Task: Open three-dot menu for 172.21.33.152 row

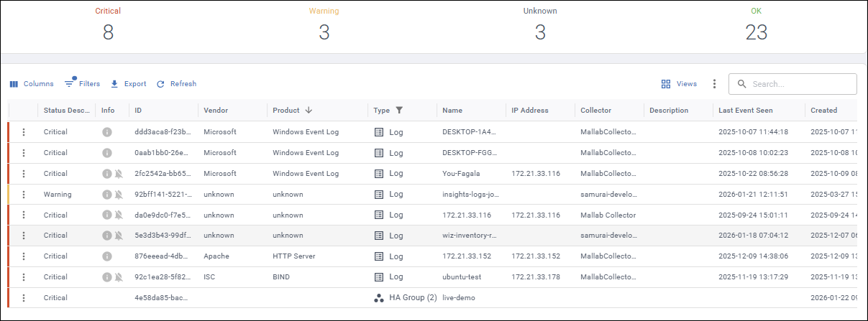Action: click(24, 256)
